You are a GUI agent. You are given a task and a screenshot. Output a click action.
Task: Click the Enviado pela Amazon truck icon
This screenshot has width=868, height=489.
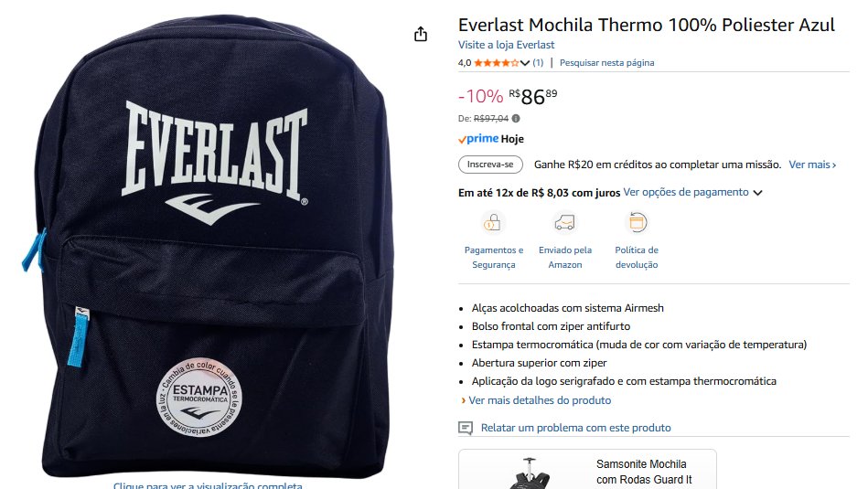click(x=564, y=222)
